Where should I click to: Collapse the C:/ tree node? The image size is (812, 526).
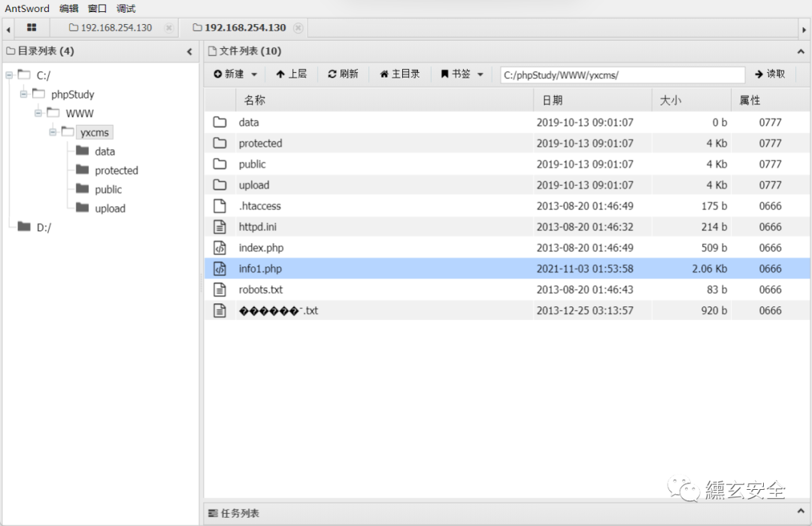[9, 75]
